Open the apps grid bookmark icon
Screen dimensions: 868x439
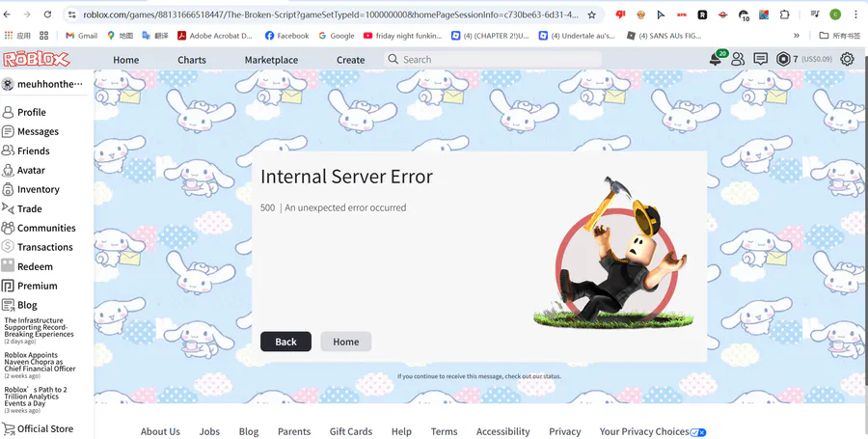(44, 36)
